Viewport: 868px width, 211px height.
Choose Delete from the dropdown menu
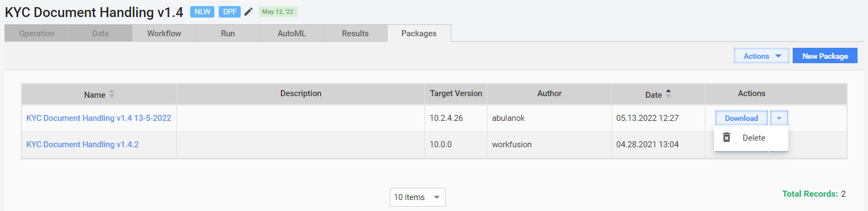click(751, 138)
